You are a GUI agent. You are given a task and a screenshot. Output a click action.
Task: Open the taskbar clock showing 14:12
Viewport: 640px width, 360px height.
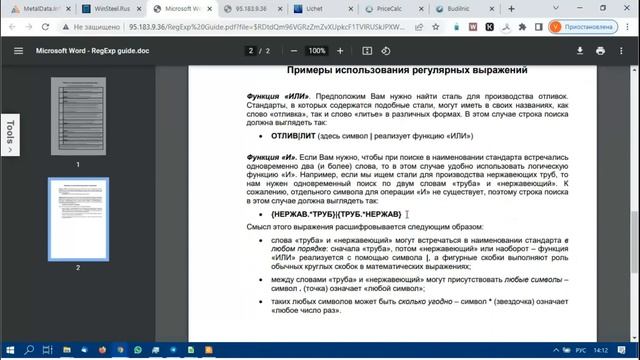[x=600, y=350]
